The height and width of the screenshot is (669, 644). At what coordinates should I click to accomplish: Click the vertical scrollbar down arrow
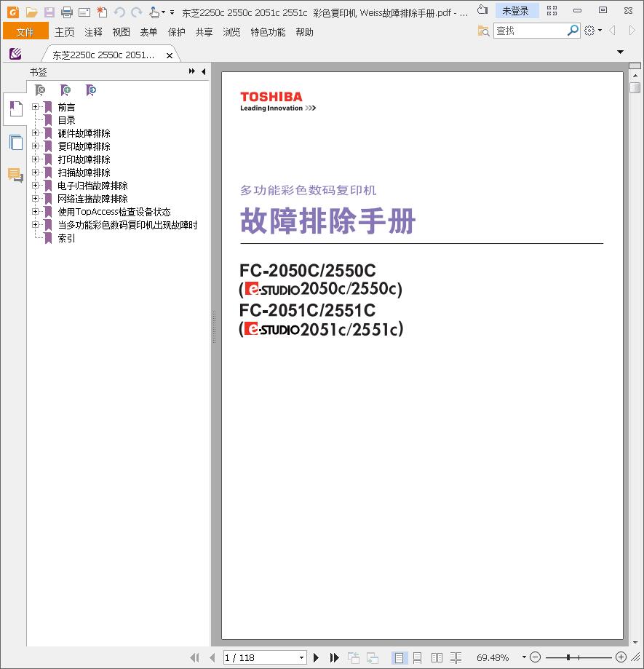tap(635, 642)
